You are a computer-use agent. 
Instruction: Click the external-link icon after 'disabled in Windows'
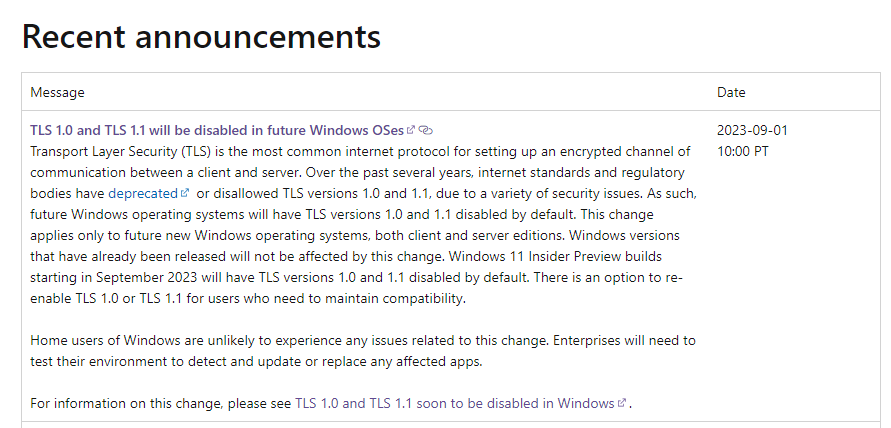622,403
